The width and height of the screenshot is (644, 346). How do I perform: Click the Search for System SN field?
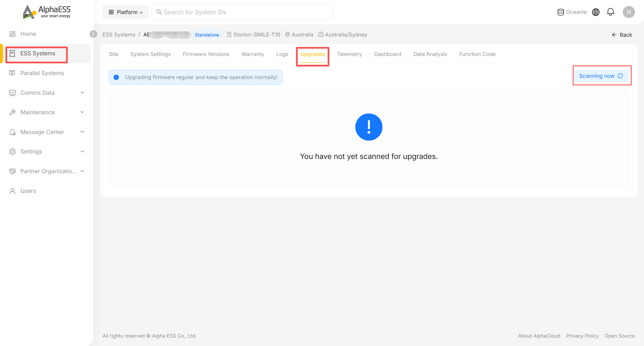[x=242, y=12]
